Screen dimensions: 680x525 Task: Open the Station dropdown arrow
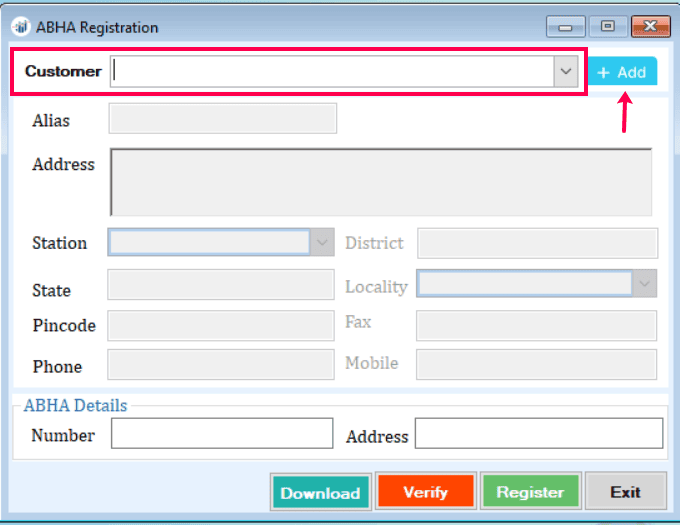coord(322,242)
